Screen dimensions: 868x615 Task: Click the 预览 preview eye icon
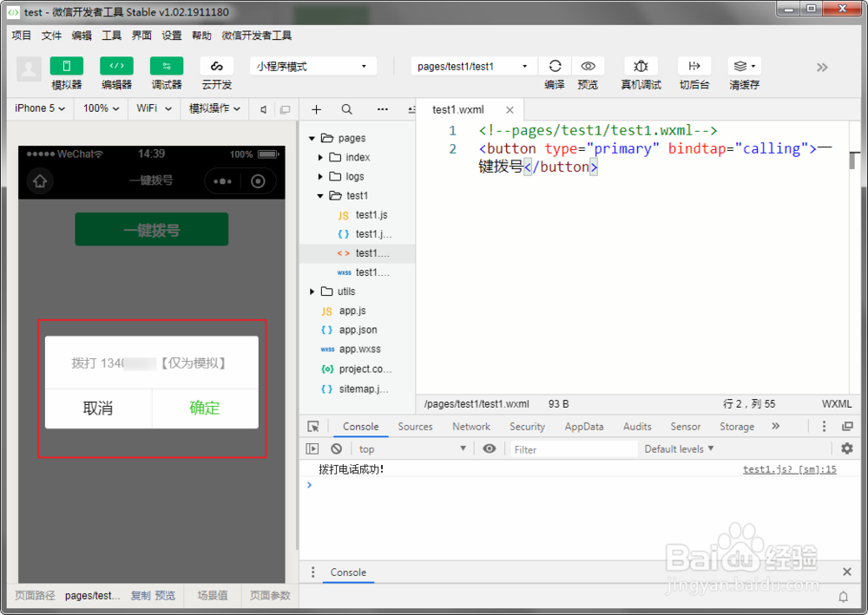click(588, 66)
